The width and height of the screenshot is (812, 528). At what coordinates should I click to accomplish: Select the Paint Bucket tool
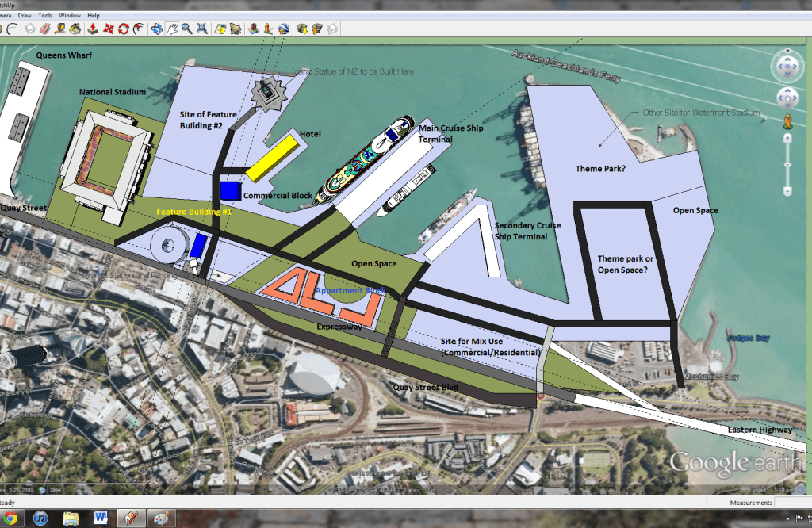pos(75,29)
